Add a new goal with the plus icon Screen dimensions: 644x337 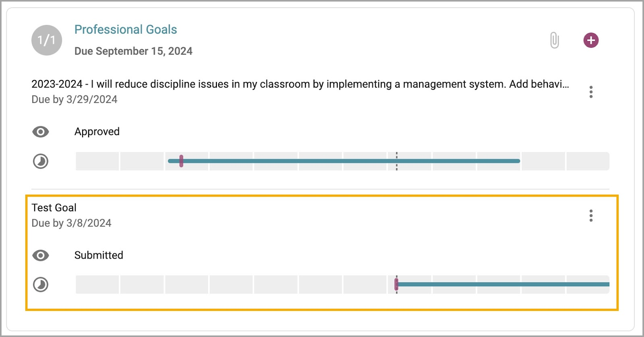591,40
